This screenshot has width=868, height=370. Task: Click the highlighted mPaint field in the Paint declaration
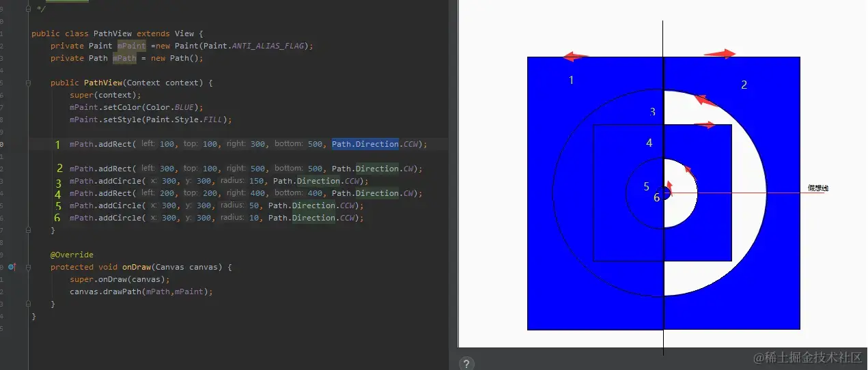coord(131,46)
